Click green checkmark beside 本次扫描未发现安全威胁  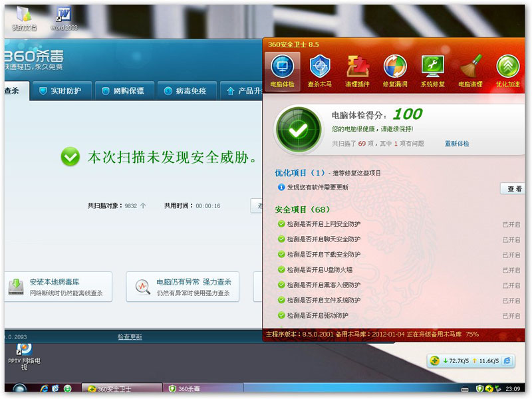point(70,157)
